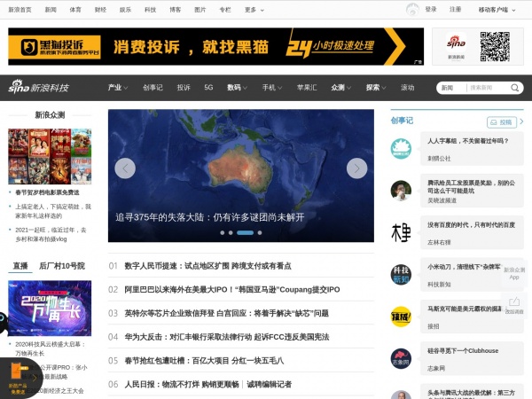Screen dimensions: 532x399
Task: Click the Sina Tech logo in navbar
Action: pos(38,87)
